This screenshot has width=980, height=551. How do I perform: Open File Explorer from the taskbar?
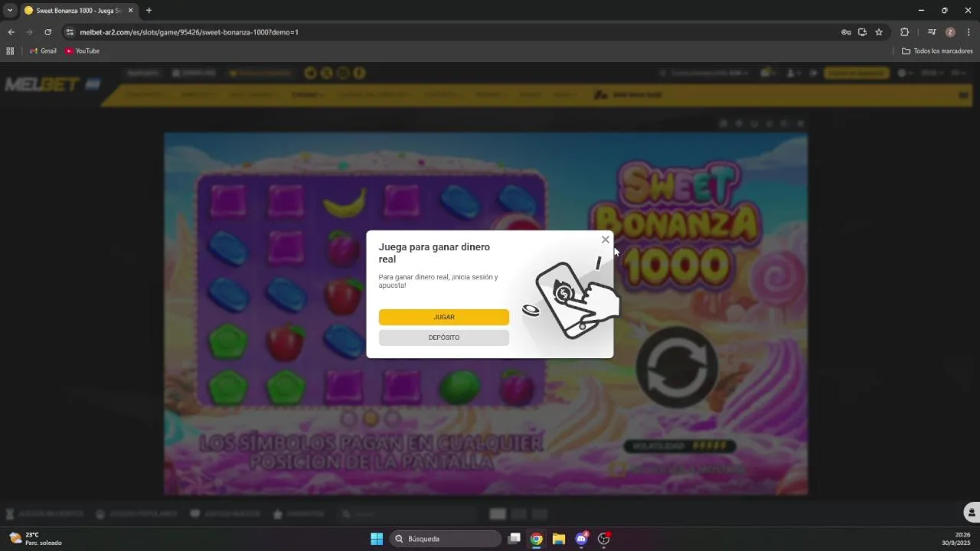click(559, 539)
